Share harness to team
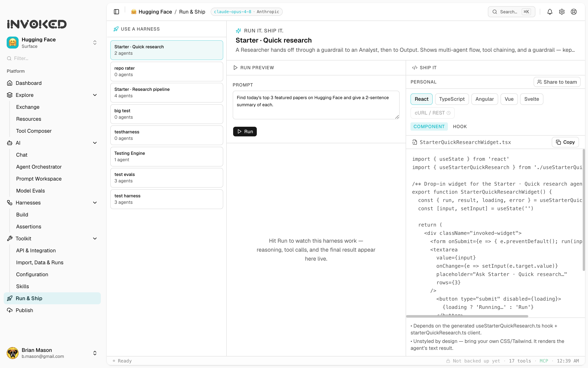 coord(557,82)
